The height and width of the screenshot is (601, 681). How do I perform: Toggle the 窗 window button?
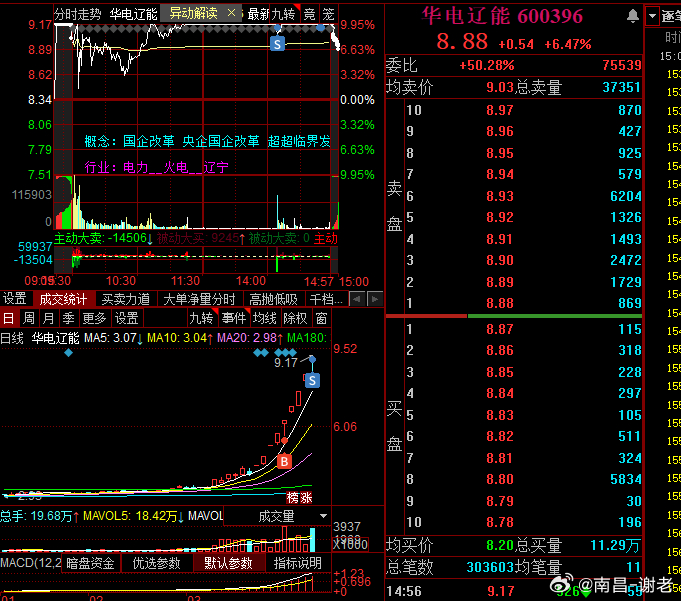click(x=321, y=318)
